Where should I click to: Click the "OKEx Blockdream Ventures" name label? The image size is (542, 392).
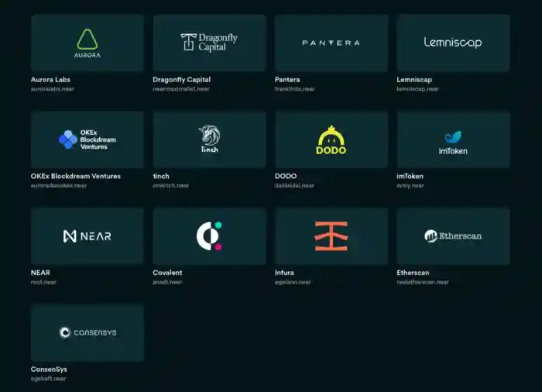point(76,176)
